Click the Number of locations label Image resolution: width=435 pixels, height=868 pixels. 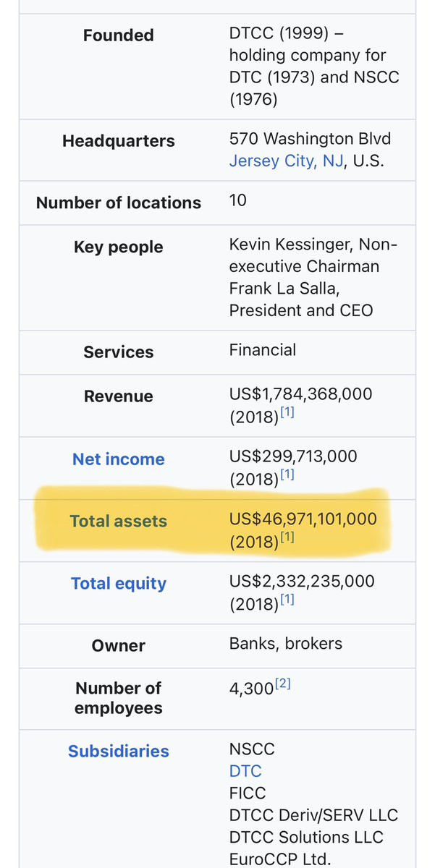pyautogui.click(x=118, y=203)
